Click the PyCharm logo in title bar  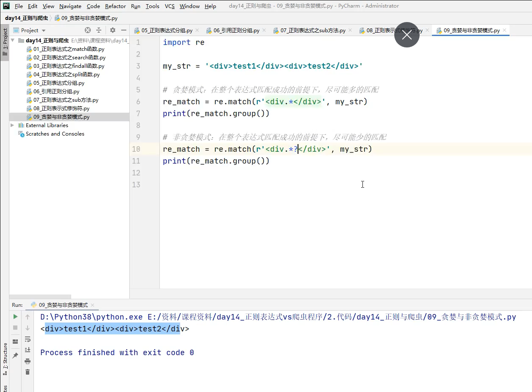click(6, 6)
